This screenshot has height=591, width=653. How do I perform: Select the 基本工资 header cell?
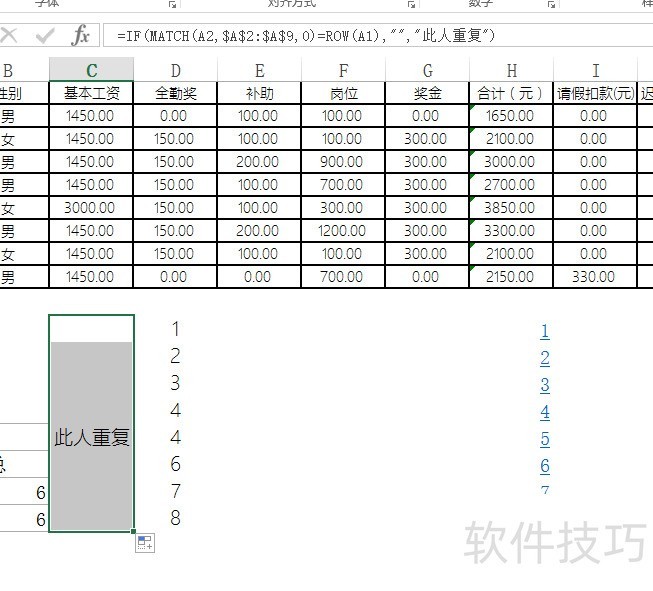coord(92,93)
